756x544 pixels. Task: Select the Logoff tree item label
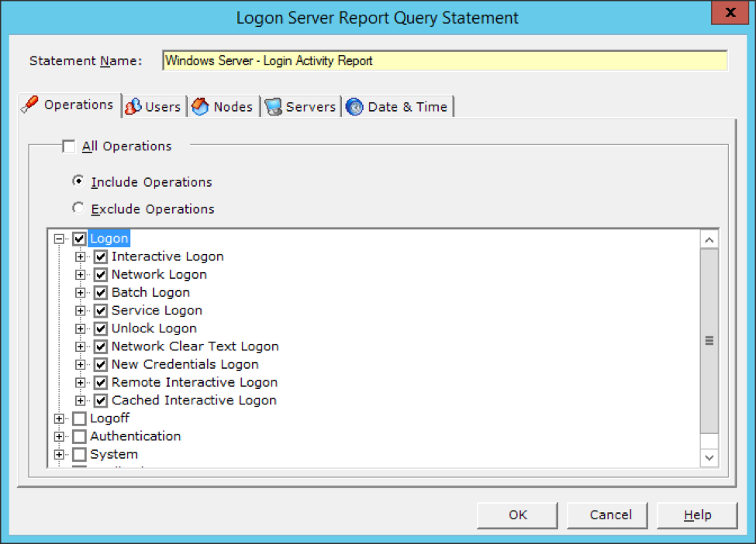(x=110, y=418)
